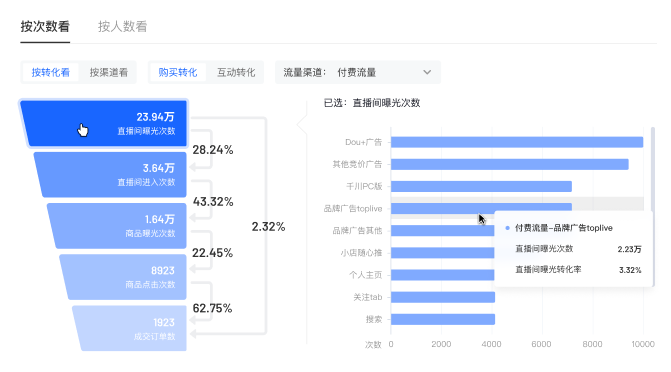The image size is (671, 372).
Task: Select the 千川PC版 chart bar
Action: point(481,186)
